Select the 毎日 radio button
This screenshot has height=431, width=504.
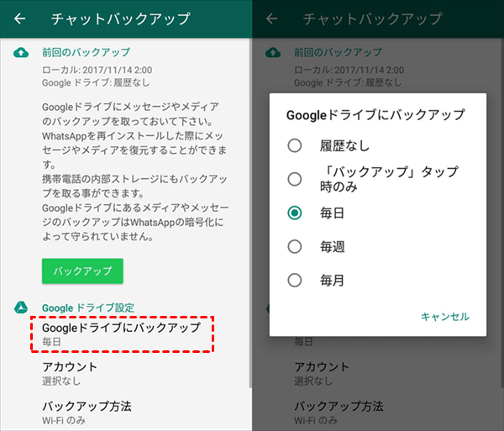point(295,213)
